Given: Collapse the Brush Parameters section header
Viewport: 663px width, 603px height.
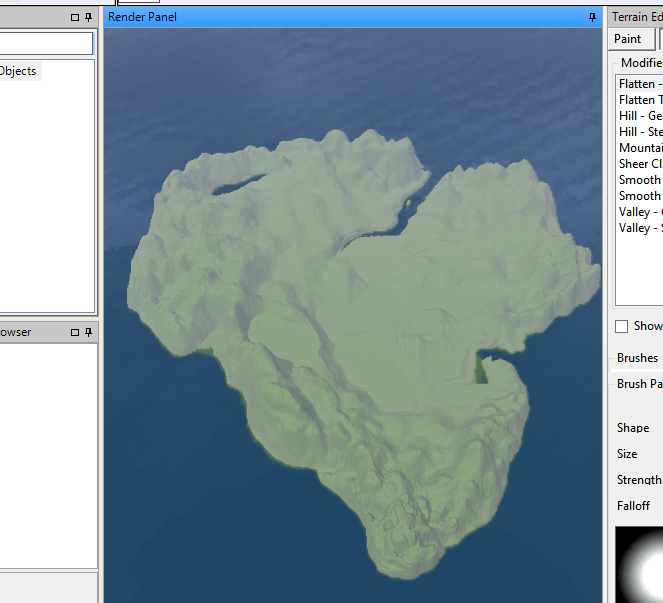Looking at the screenshot, I should coord(639,384).
